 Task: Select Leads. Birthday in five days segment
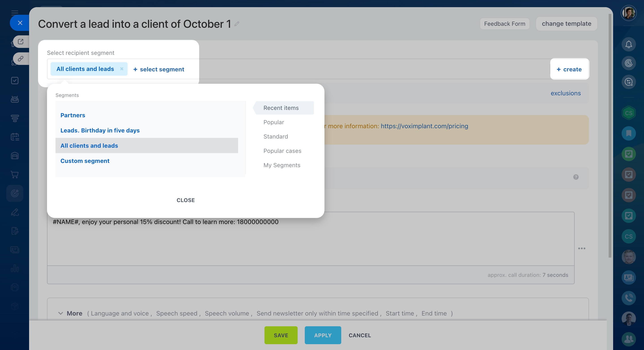tap(100, 130)
